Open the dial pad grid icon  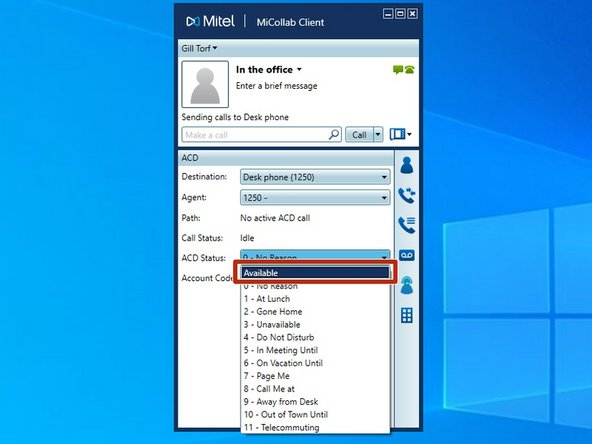click(x=407, y=315)
